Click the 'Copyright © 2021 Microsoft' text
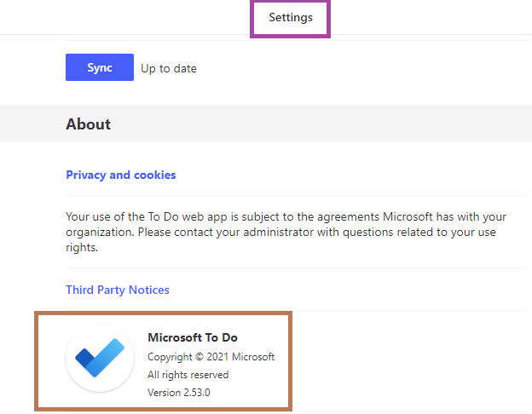 click(211, 357)
